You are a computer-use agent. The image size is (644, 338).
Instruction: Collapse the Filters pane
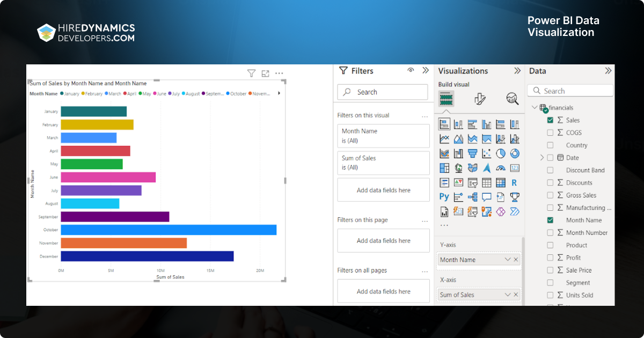[426, 70]
